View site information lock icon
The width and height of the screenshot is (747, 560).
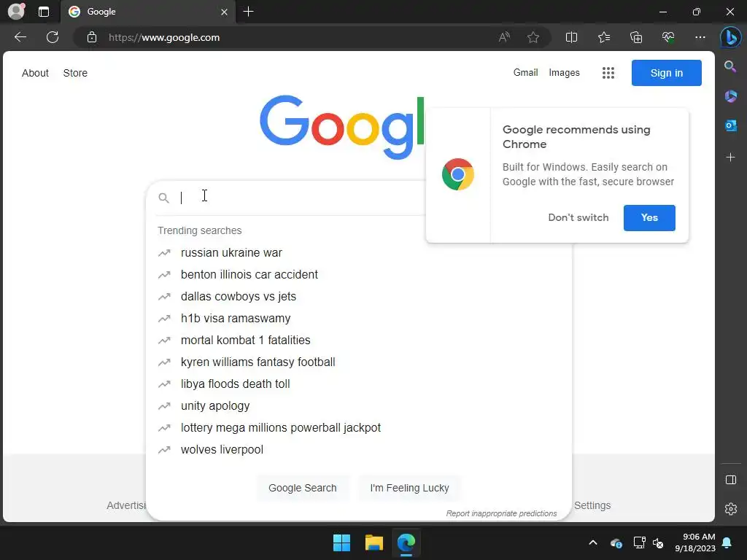[x=92, y=37]
